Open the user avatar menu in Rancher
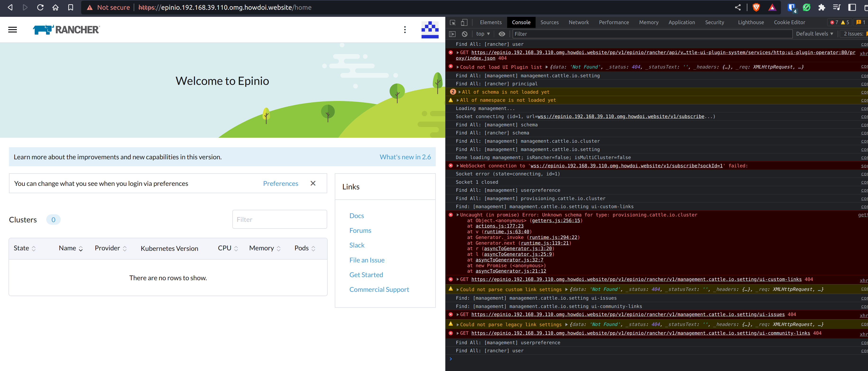Screen dimensions: 868x371 [429, 30]
